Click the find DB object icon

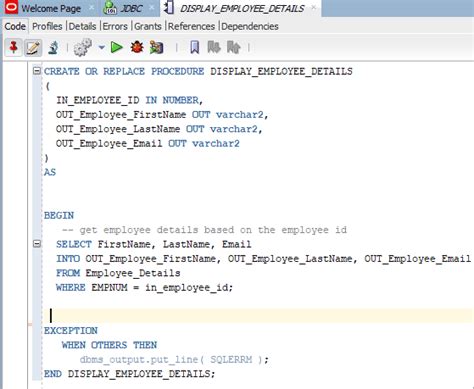point(53,48)
